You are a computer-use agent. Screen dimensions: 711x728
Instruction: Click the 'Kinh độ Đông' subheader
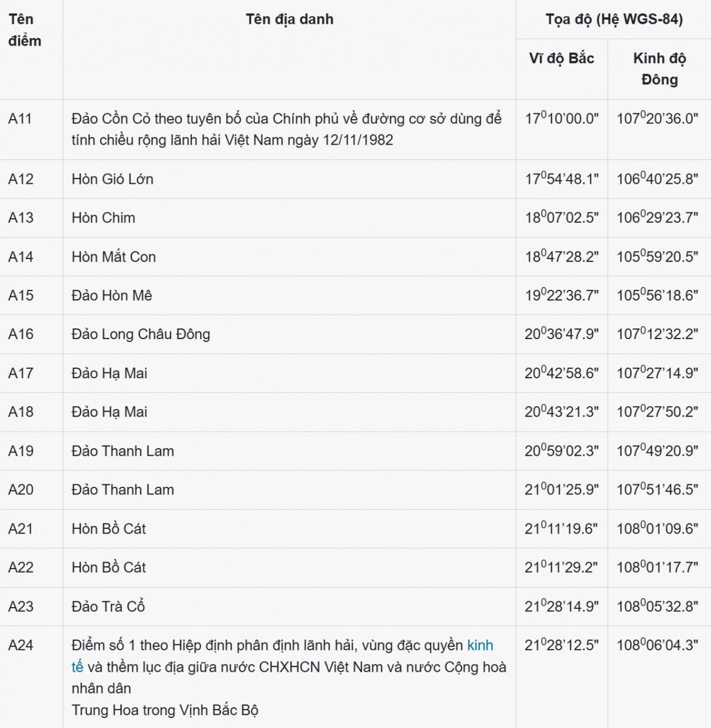[659, 69]
